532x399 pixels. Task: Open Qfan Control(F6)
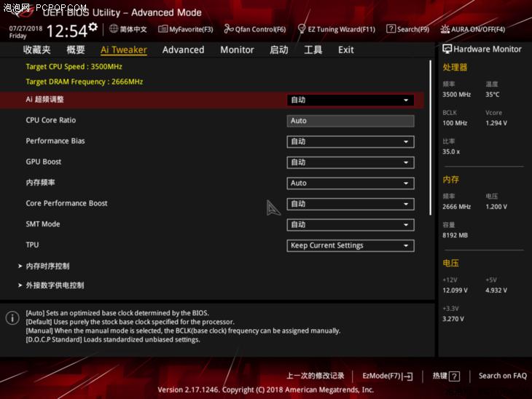pos(255,29)
